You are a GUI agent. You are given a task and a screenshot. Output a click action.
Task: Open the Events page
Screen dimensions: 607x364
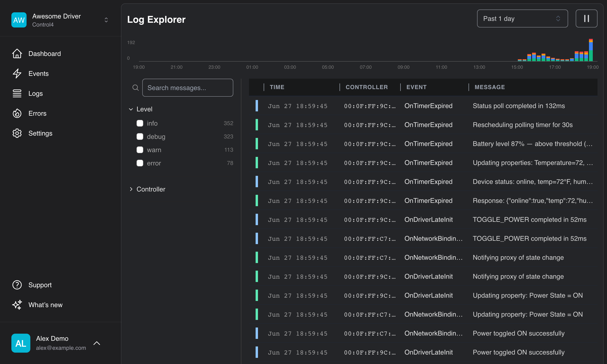[38, 73]
